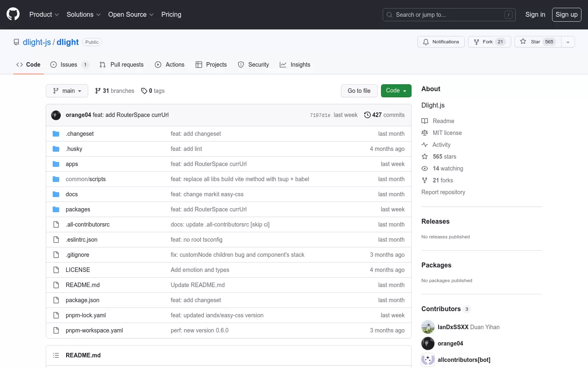This screenshot has height=368, width=588.
Task: Open the Product menu
Action: (x=44, y=14)
